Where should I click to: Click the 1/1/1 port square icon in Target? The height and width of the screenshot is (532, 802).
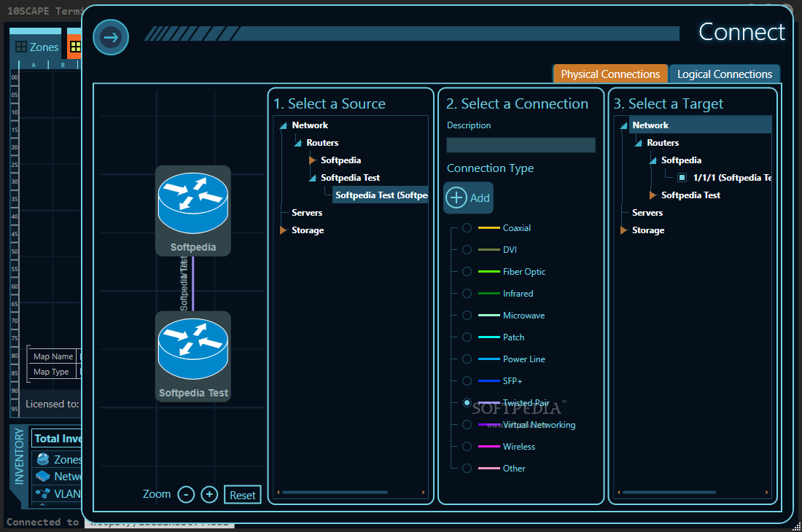682,177
